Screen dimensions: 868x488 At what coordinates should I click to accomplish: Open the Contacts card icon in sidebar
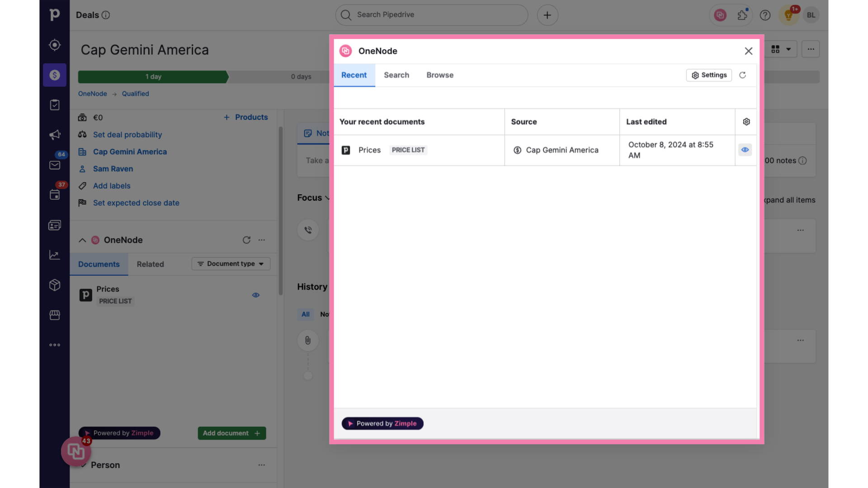pos(55,225)
